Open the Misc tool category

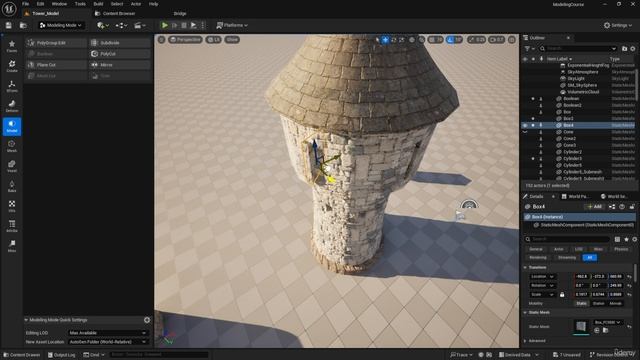[x=12, y=246]
